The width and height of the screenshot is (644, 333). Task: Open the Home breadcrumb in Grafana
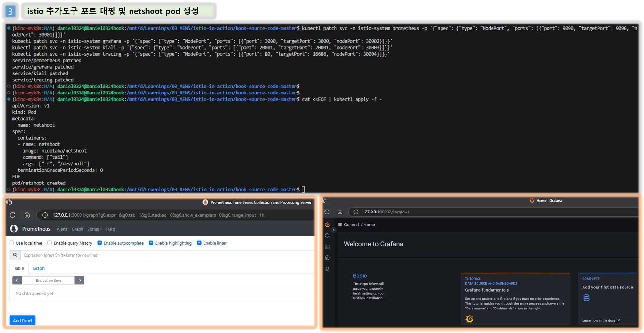(369, 225)
